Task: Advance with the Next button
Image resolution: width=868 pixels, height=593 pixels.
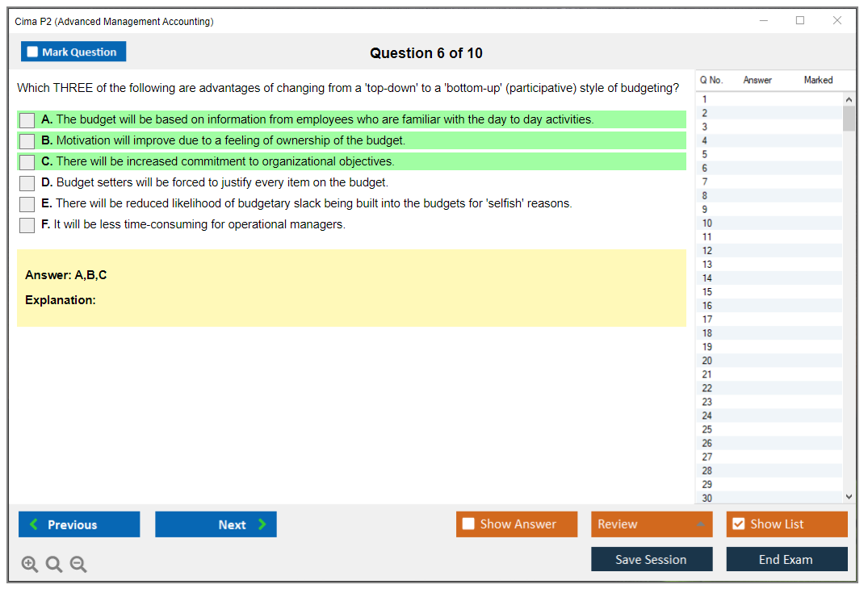Action: 216,524
